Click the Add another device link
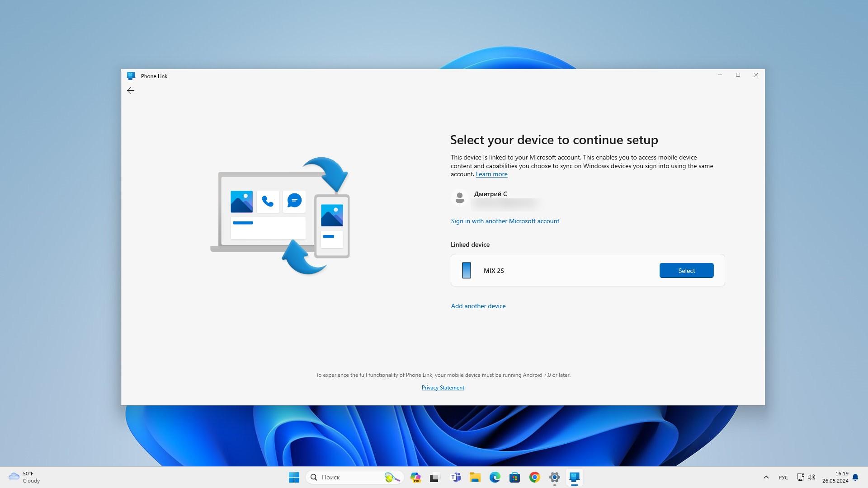 (x=478, y=305)
